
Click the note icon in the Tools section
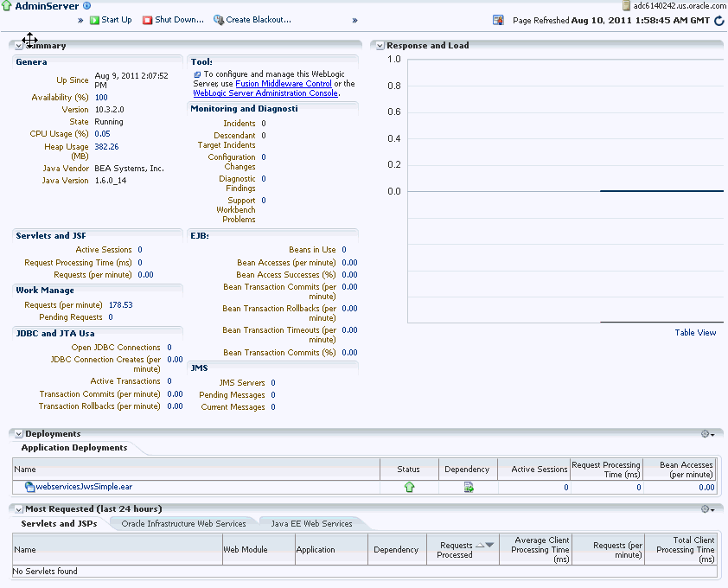coord(197,74)
